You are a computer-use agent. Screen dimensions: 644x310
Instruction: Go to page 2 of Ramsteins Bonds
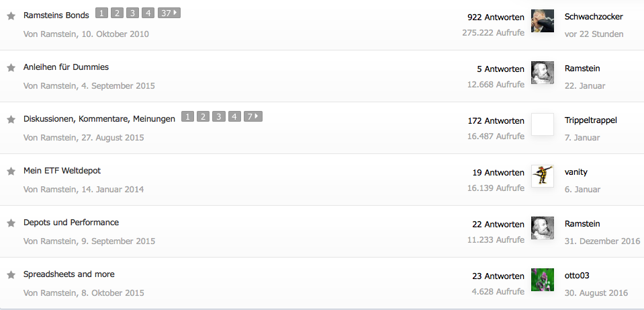click(x=117, y=13)
